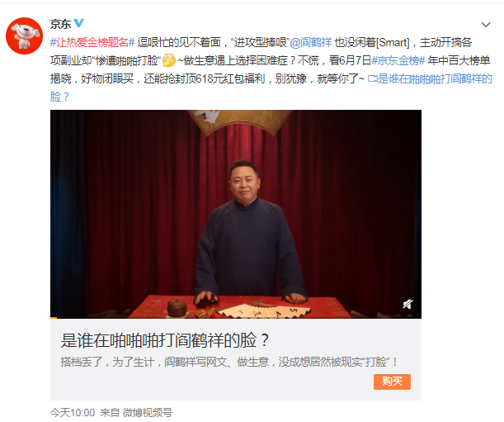Click the orange video progress bar
The image size is (504, 422).
(54, 318)
